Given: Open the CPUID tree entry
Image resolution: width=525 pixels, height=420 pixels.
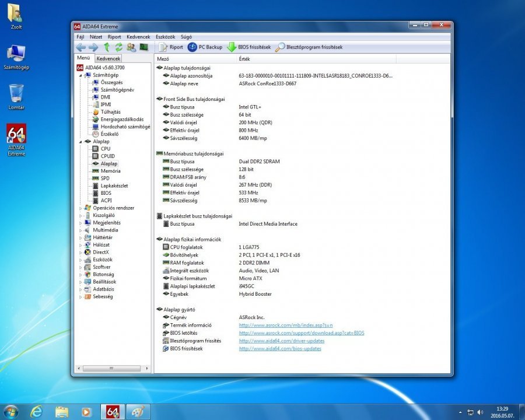Looking at the screenshot, I should pos(108,156).
